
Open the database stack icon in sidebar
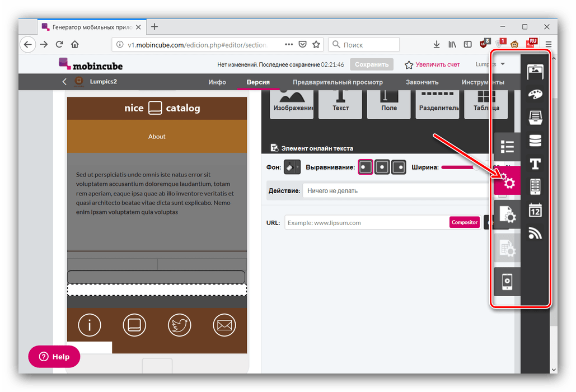[535, 141]
